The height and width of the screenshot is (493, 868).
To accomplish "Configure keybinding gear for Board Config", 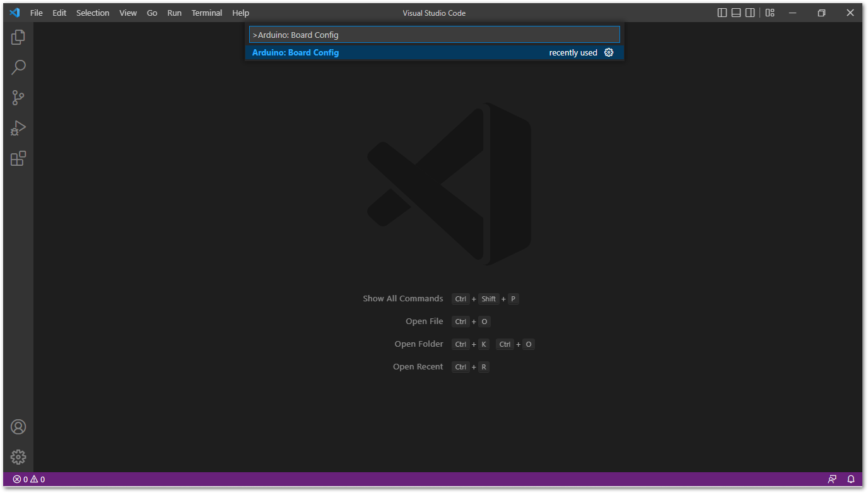I will click(609, 52).
